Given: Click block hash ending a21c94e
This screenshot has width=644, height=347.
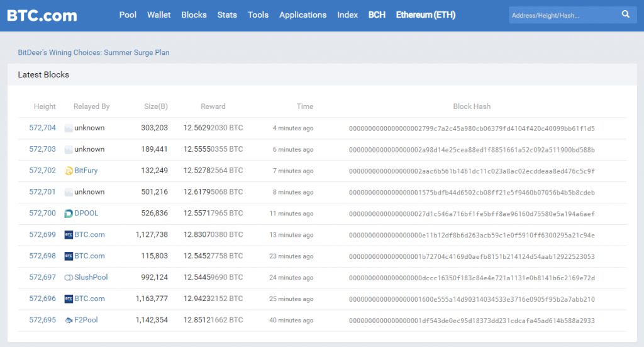Looking at the screenshot, I should click(x=472, y=236).
